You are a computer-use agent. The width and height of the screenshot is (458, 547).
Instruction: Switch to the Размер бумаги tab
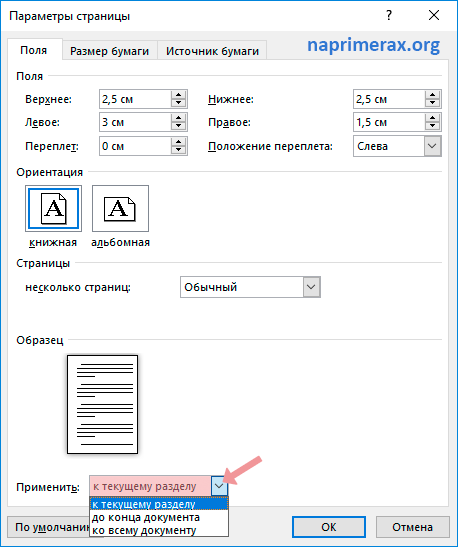tap(110, 51)
